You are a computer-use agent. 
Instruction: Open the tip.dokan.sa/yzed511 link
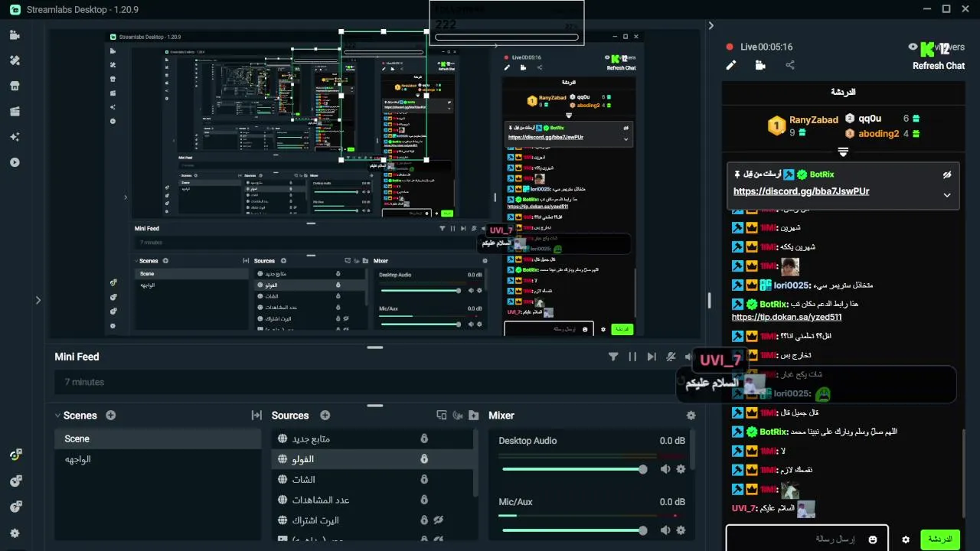point(786,317)
